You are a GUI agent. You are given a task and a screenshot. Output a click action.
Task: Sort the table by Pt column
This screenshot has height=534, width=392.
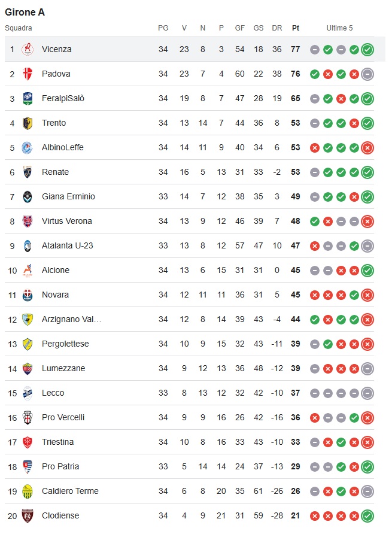click(x=296, y=28)
